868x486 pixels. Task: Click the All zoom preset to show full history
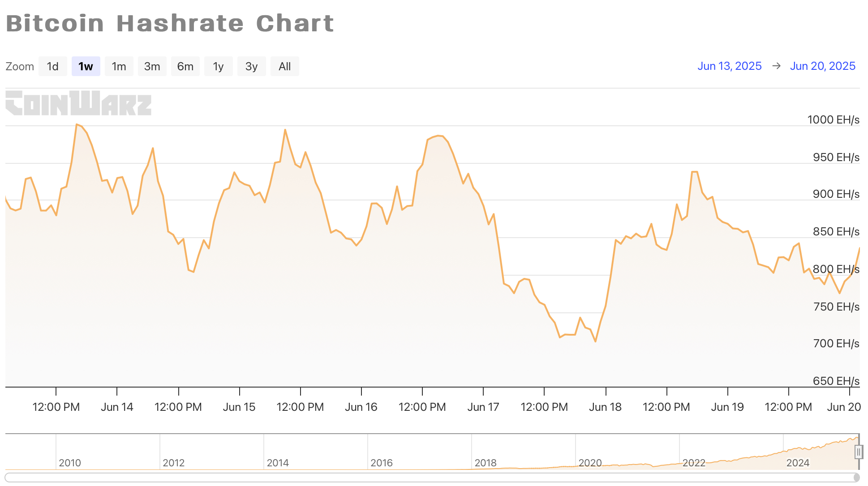[x=284, y=66]
